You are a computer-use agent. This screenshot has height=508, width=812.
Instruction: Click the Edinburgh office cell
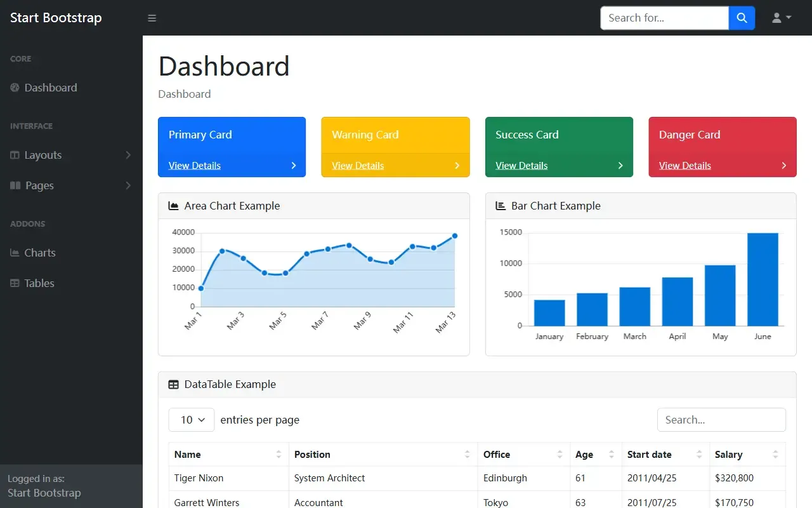(524, 478)
